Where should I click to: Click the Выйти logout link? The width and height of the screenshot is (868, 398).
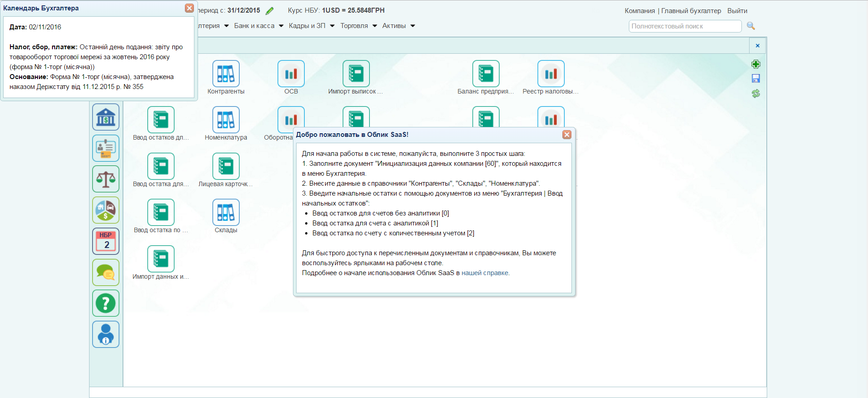coord(737,11)
